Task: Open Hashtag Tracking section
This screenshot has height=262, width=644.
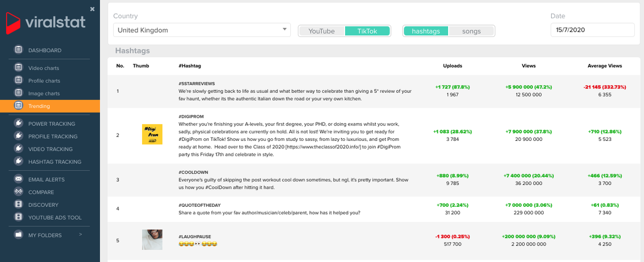Action: [55, 162]
